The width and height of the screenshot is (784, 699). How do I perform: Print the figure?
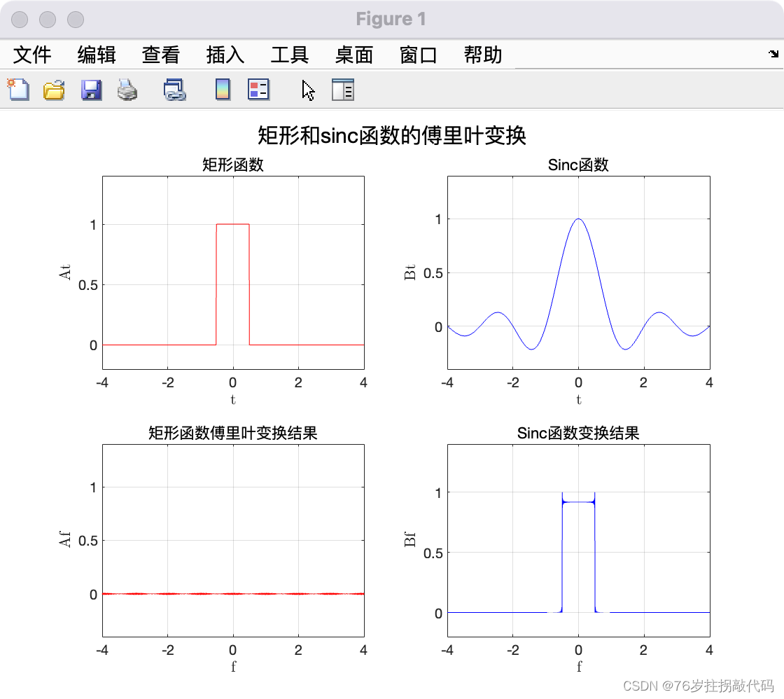pos(127,90)
